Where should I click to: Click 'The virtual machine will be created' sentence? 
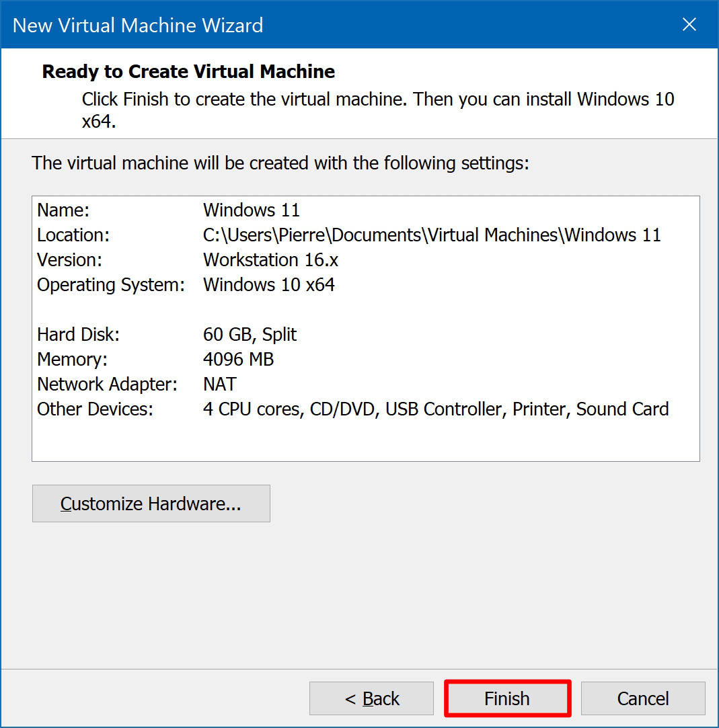coord(280,163)
